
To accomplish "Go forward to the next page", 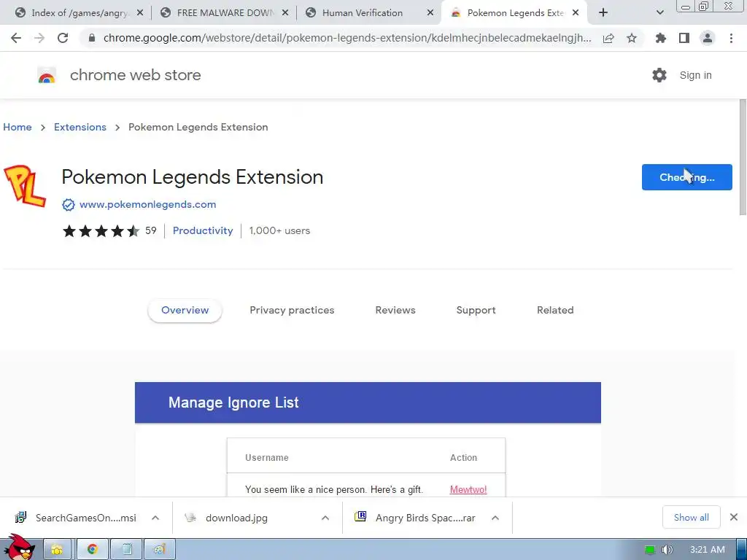I will click(x=39, y=38).
